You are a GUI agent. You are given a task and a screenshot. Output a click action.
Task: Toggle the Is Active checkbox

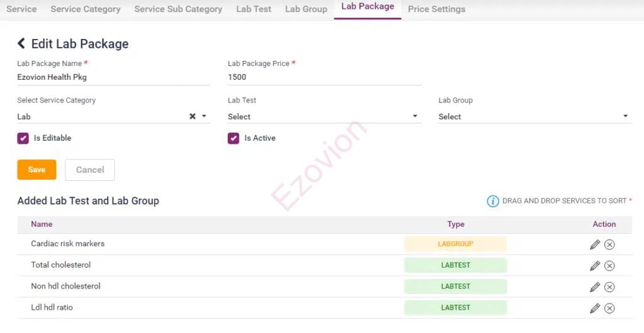pyautogui.click(x=233, y=138)
